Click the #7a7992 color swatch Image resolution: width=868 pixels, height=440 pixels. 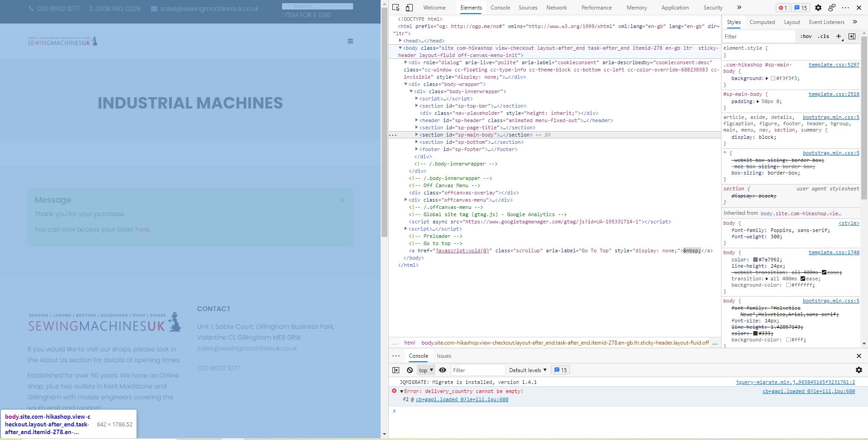755,260
